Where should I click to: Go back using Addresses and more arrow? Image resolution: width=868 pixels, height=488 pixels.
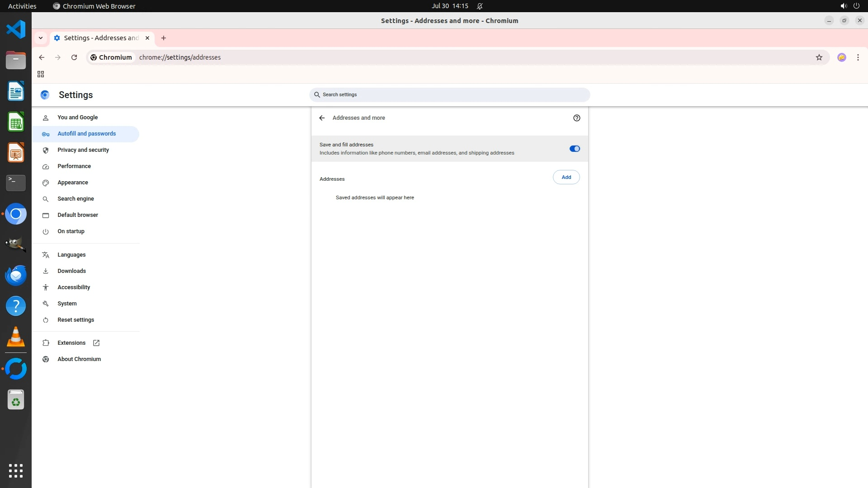pyautogui.click(x=322, y=118)
